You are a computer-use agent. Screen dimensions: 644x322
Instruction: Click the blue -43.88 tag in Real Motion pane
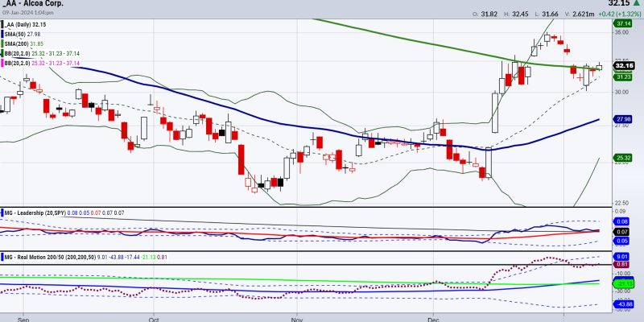(621, 304)
